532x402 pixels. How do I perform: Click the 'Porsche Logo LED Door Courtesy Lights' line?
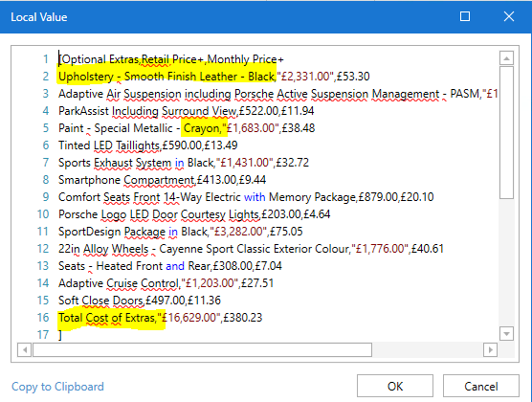pos(194,214)
